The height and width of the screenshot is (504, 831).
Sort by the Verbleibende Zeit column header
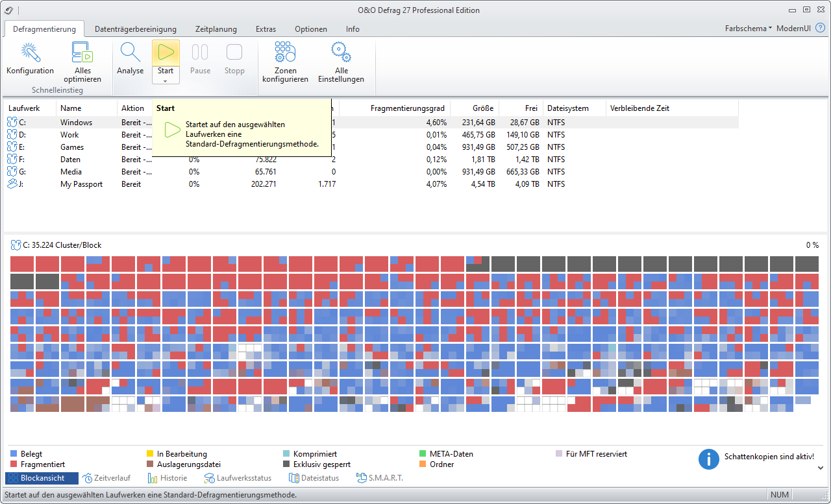(672, 108)
